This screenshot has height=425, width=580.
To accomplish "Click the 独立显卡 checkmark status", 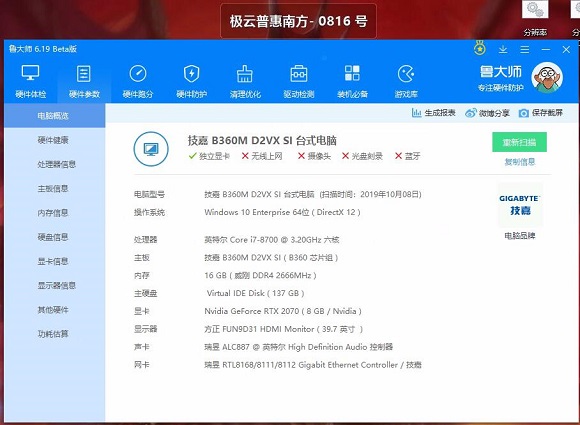I will 209,156.
